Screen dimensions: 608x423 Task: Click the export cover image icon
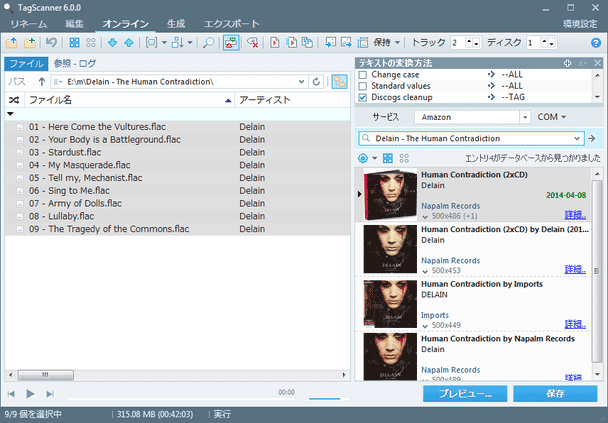coord(346,43)
